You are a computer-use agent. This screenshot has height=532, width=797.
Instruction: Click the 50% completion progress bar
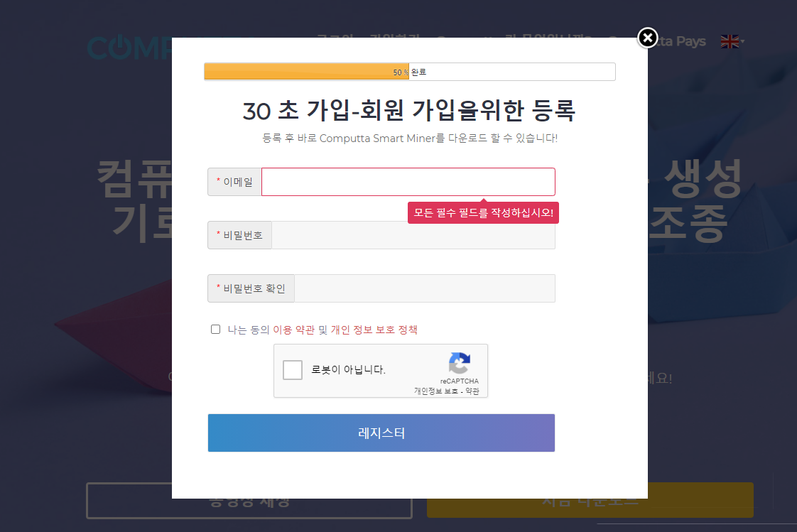tap(306, 71)
